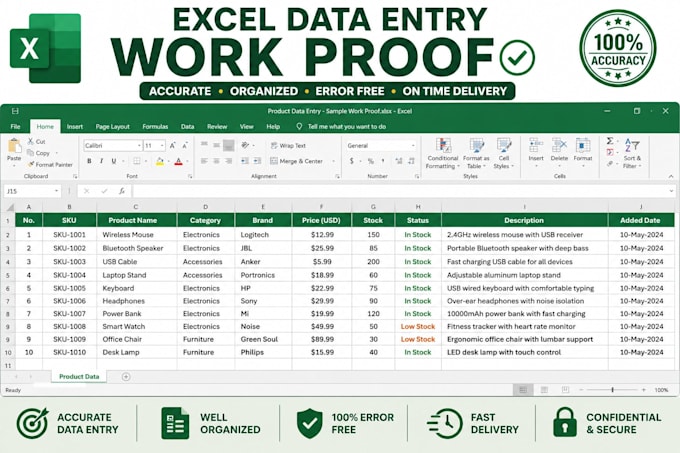Click Tell me what you want to do
Viewport: 680px width, 453px height.
[x=347, y=127]
